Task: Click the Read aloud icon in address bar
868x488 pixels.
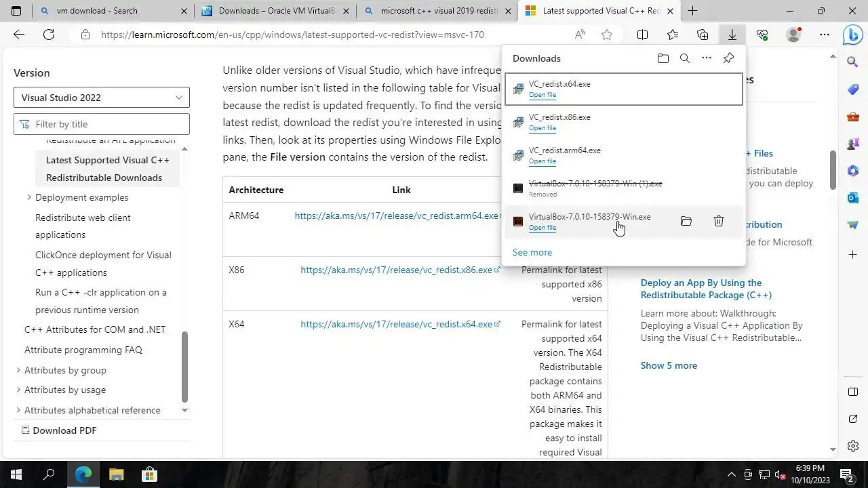Action: pos(580,35)
